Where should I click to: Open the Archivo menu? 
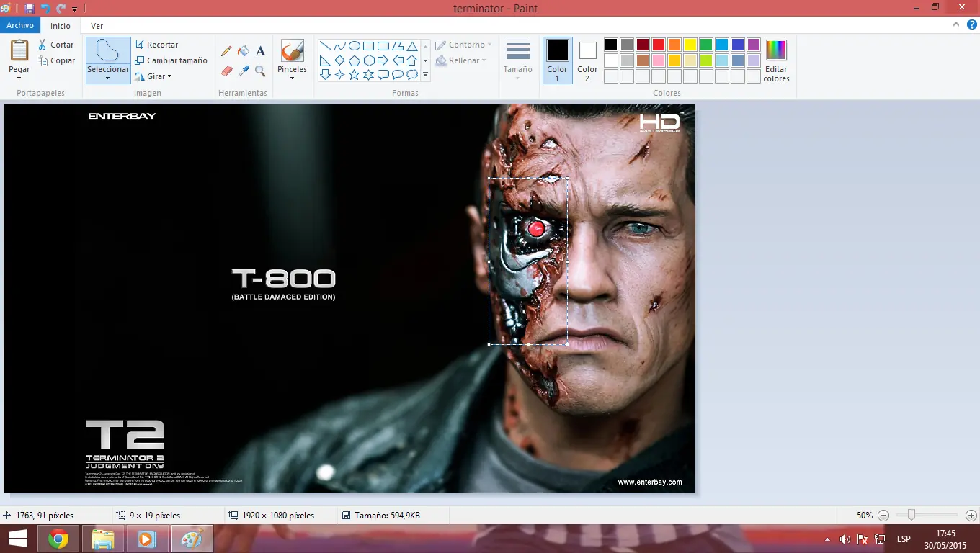click(20, 25)
